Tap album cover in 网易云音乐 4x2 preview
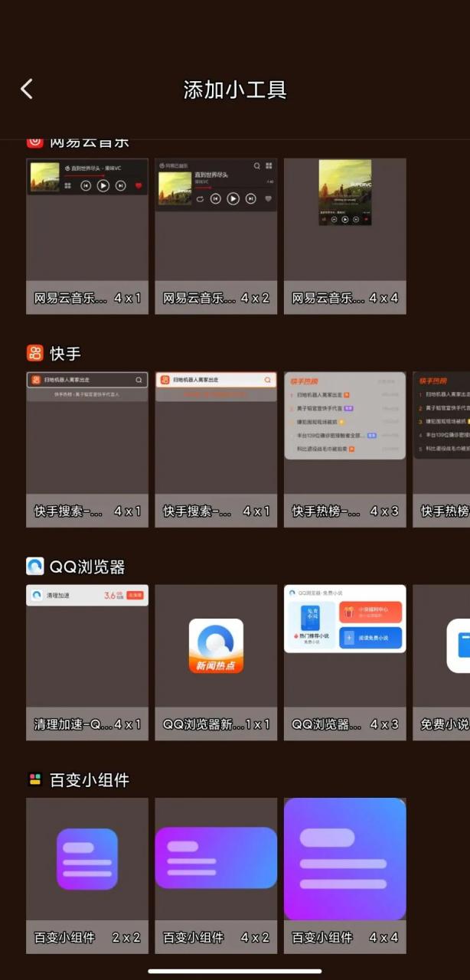The image size is (470, 980). [175, 188]
